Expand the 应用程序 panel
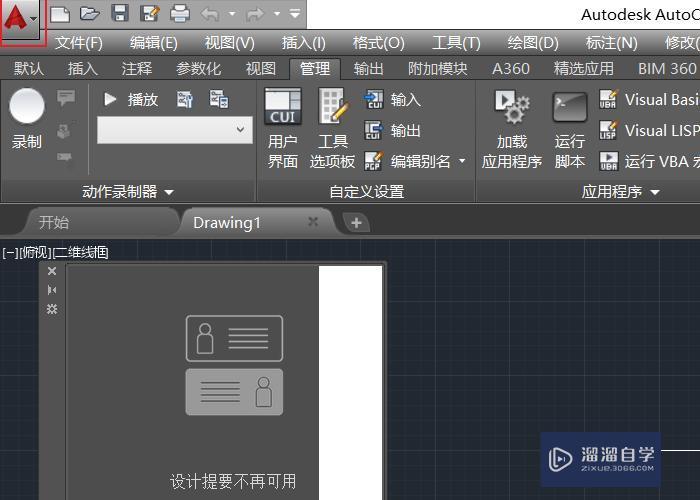Image resolution: width=700 pixels, height=500 pixels. [x=621, y=192]
